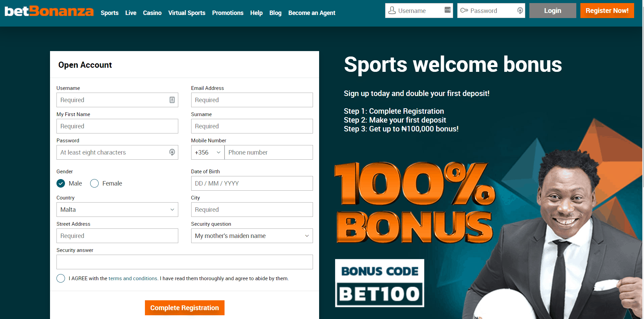Click 'Step 2: Make your first deposit' text
The height and width of the screenshot is (319, 644).
click(395, 120)
